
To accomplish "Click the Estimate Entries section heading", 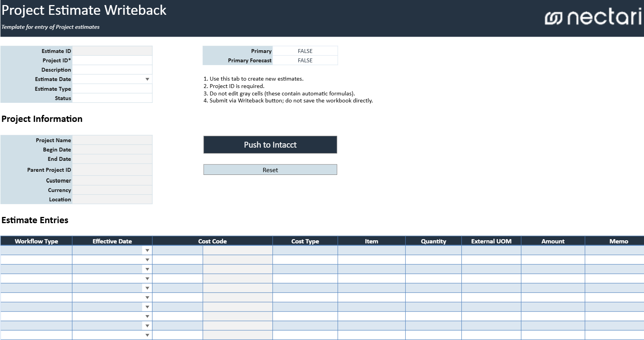I will pyautogui.click(x=35, y=220).
